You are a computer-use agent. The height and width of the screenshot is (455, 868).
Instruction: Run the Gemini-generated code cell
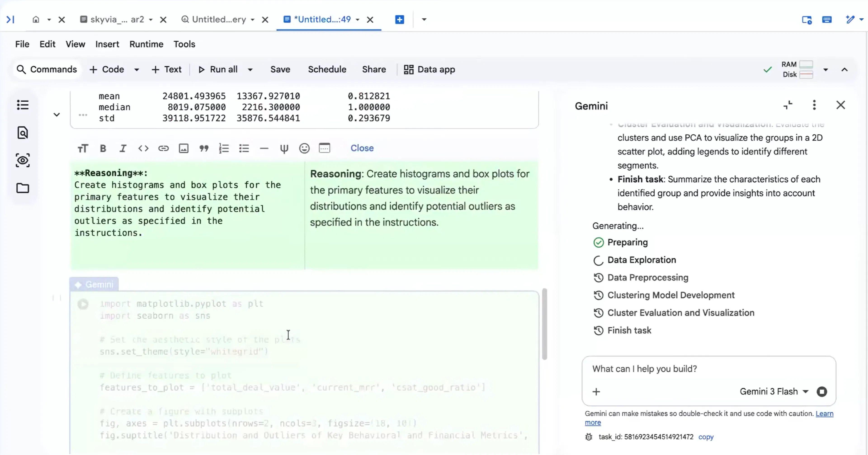coord(83,304)
